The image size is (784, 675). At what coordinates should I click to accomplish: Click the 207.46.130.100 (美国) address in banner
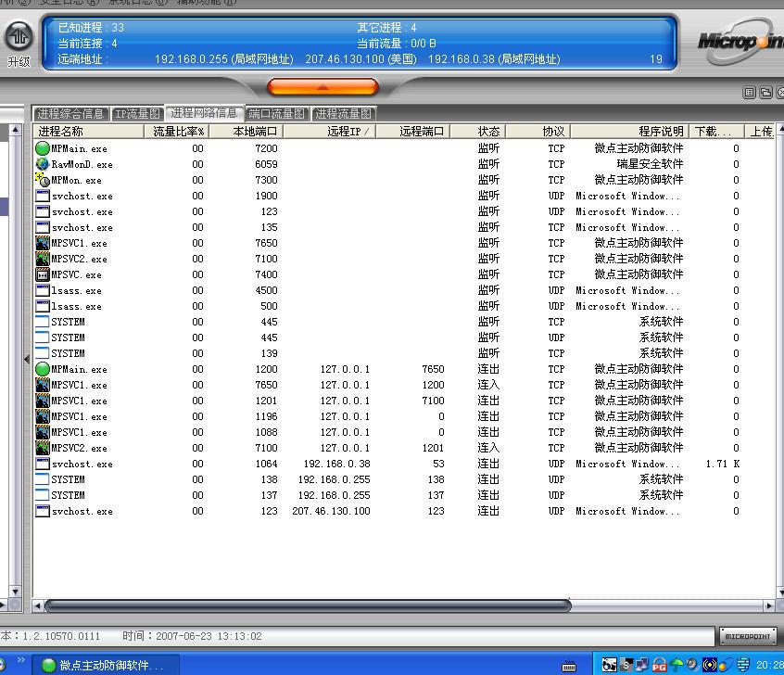361,59
